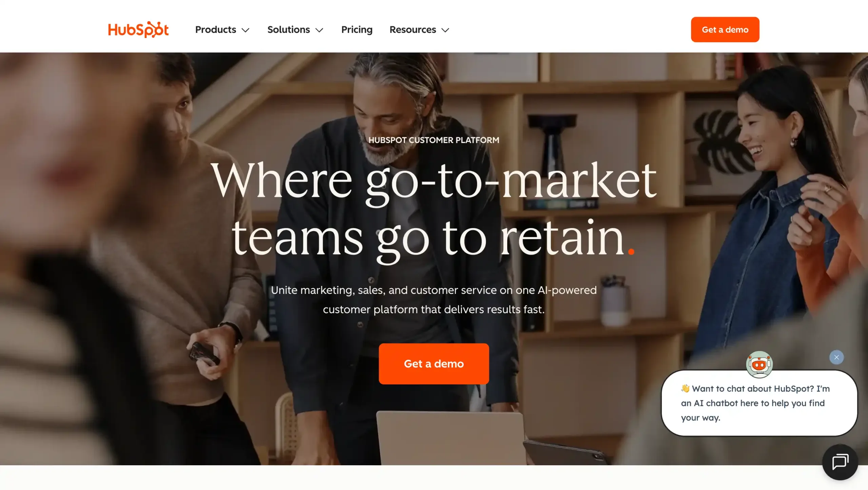Open the chat widget icon
The image size is (868, 490).
(840, 462)
